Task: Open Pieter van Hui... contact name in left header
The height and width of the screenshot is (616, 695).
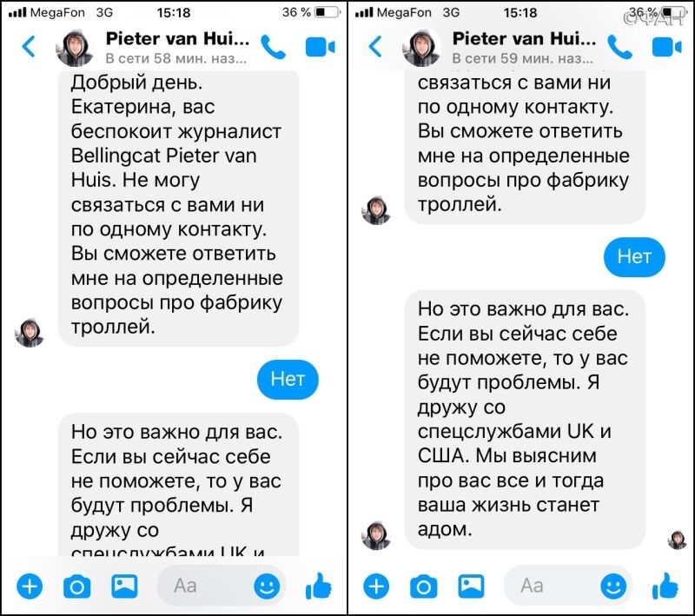Action: point(177,39)
